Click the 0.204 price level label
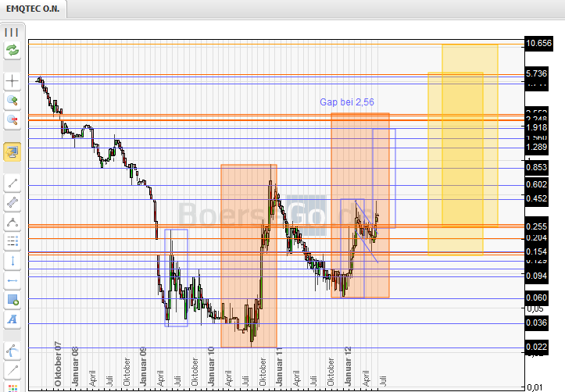Image resolution: width=565 pixels, height=392 pixels. coord(537,237)
